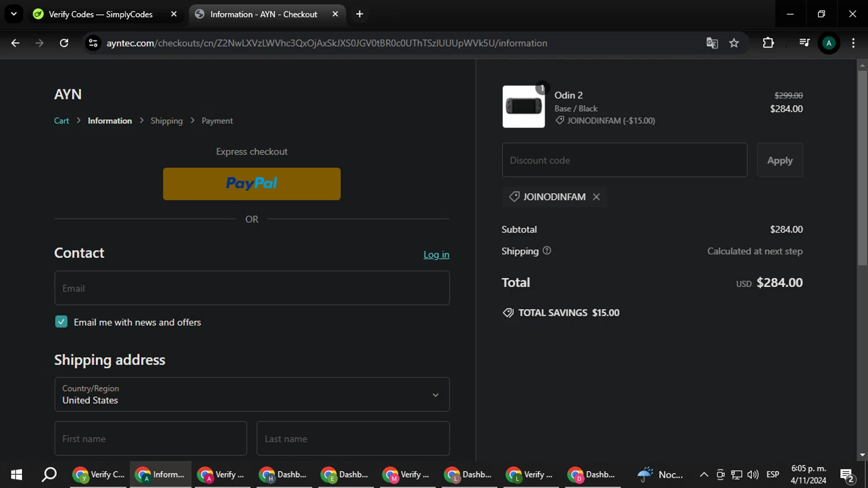The image size is (868, 488).
Task: Close the Verify Codes — SimplyCodes tab
Action: pyautogui.click(x=174, y=14)
